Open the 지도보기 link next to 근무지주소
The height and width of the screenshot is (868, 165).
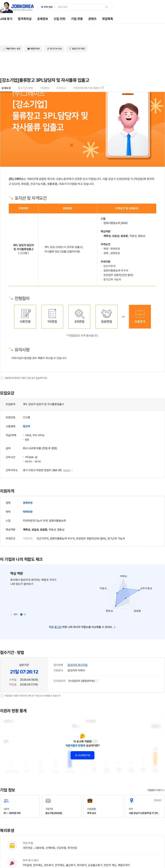67,470
